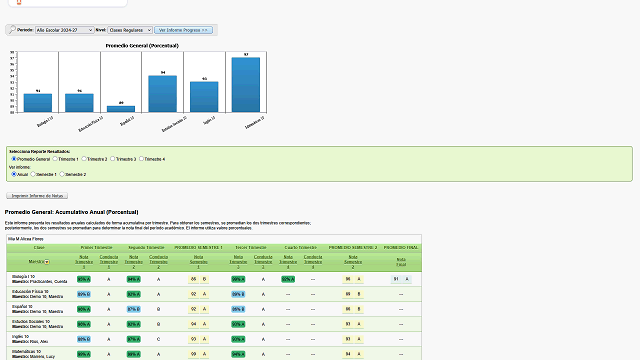This screenshot has height=360, width=640.
Task: Select the Matemáticas 10 class row
Action: 214,354
